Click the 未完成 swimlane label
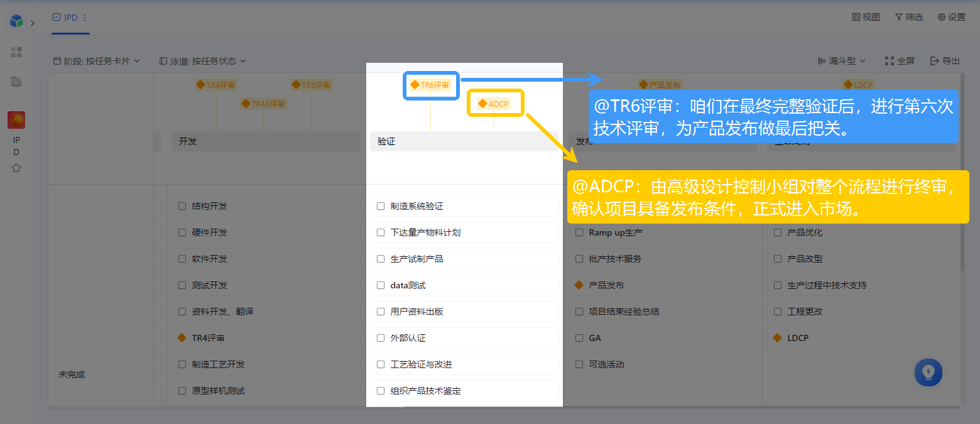This screenshot has width=980, height=424. click(x=72, y=374)
